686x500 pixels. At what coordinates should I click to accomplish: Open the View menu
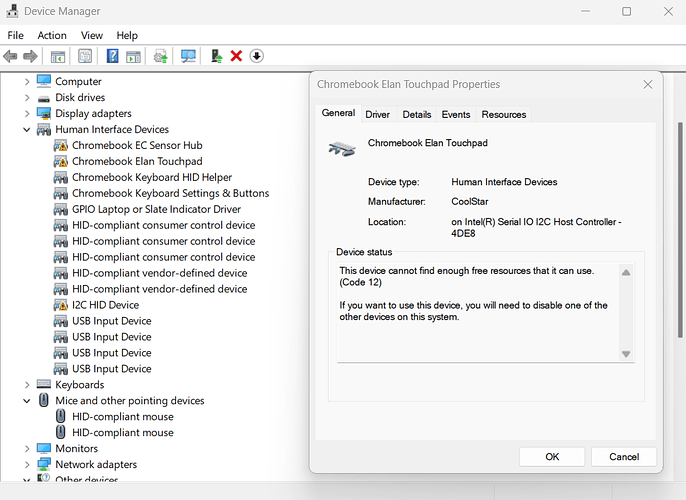tap(92, 35)
